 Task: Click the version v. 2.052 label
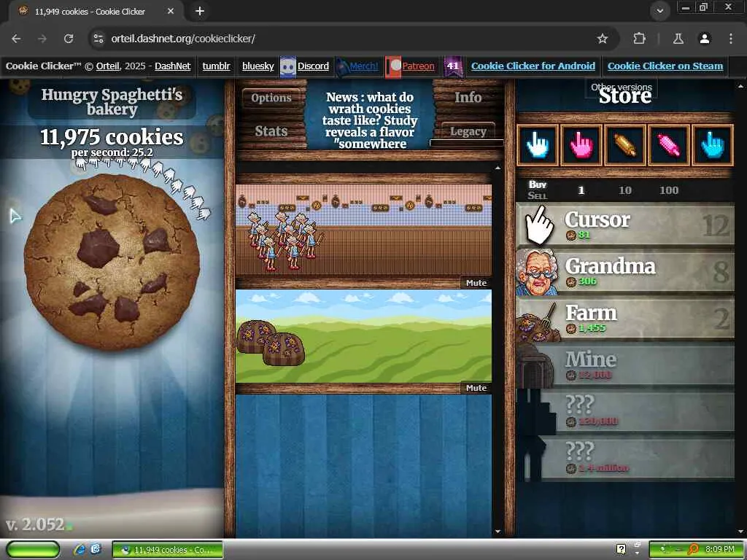35,524
